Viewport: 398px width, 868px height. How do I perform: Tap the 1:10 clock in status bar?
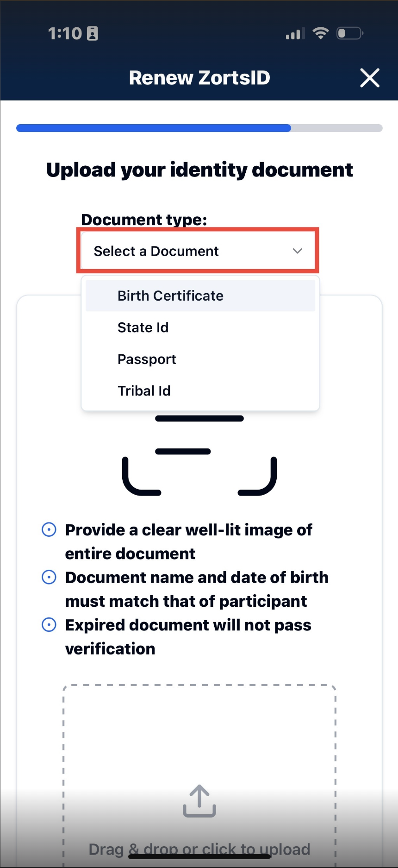tap(65, 34)
